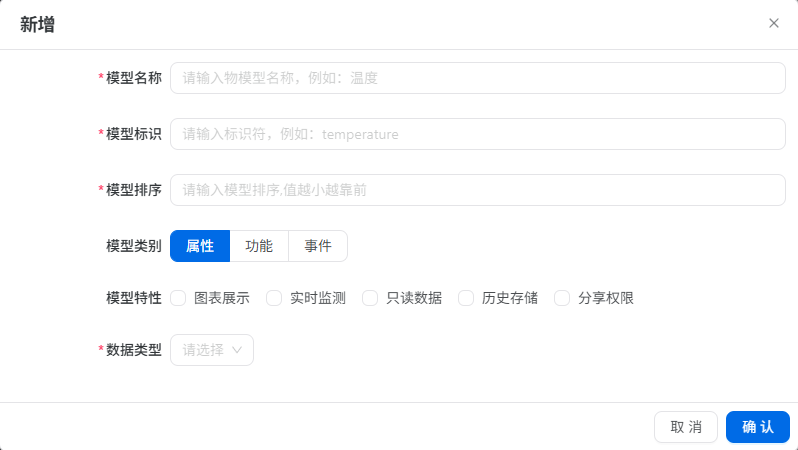Close the 新增 dialog with the X icon

click(x=773, y=23)
